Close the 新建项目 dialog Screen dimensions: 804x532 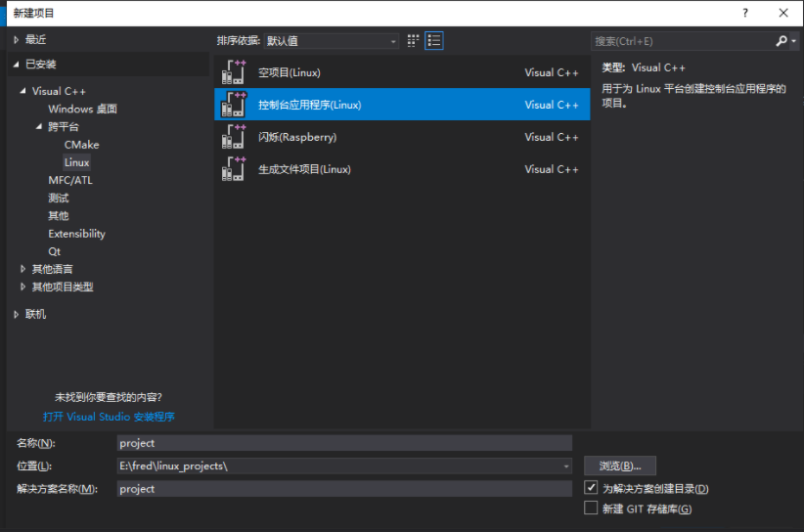783,13
